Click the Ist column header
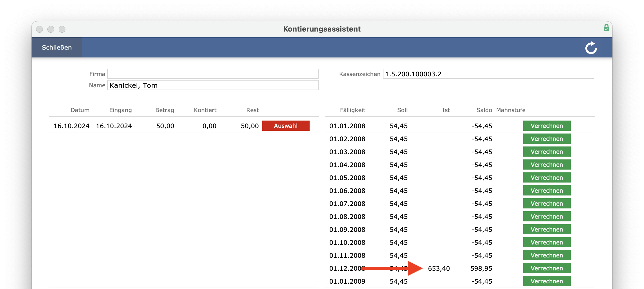 (446, 110)
